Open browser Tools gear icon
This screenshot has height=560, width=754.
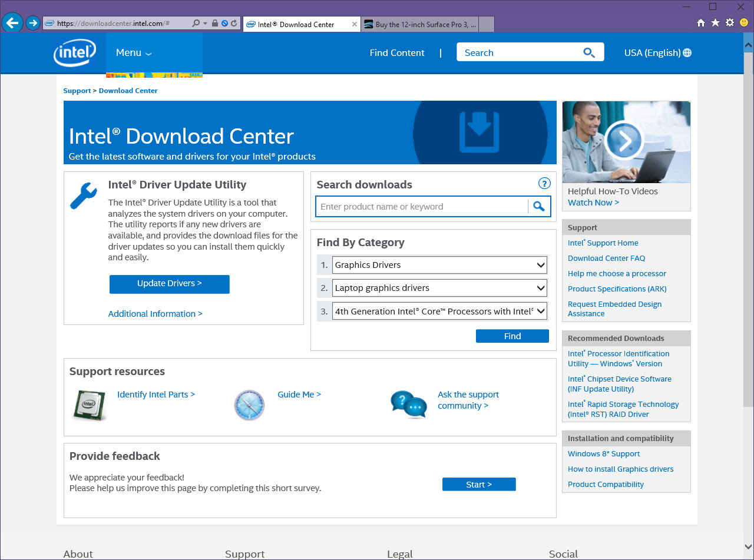pyautogui.click(x=730, y=23)
